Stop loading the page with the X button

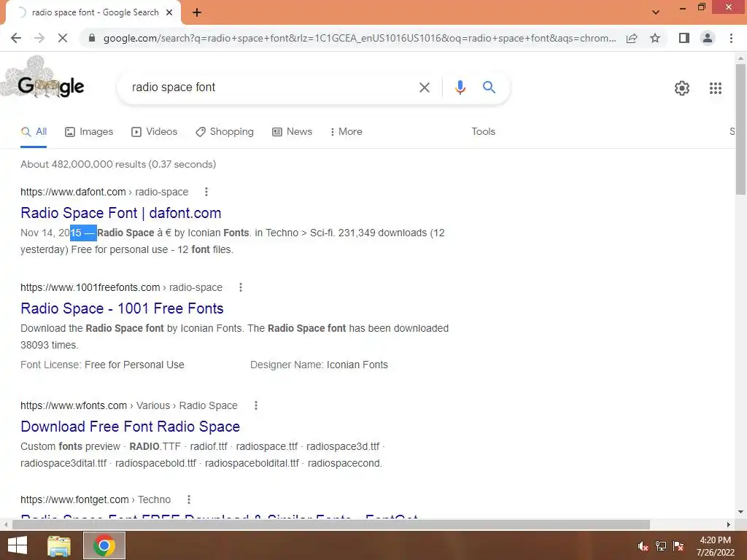click(x=63, y=38)
